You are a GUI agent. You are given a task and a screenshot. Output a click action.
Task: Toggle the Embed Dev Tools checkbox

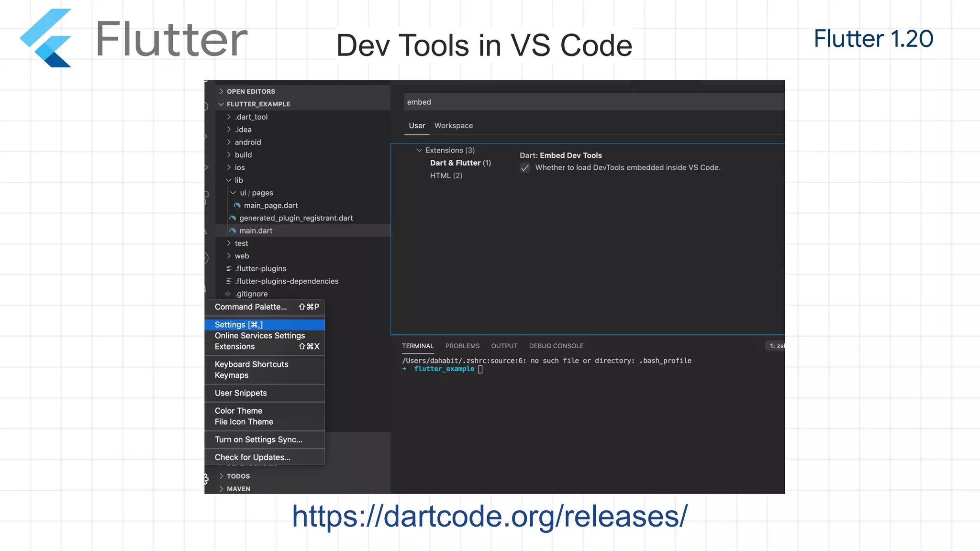(525, 168)
